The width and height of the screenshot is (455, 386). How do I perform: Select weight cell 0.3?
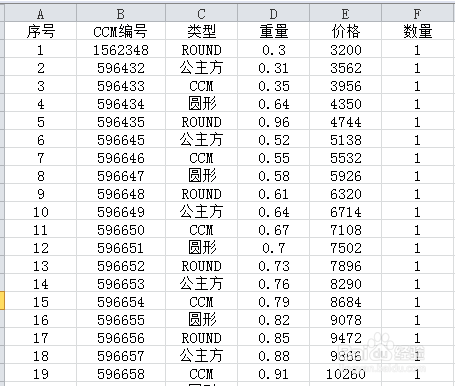273,49
